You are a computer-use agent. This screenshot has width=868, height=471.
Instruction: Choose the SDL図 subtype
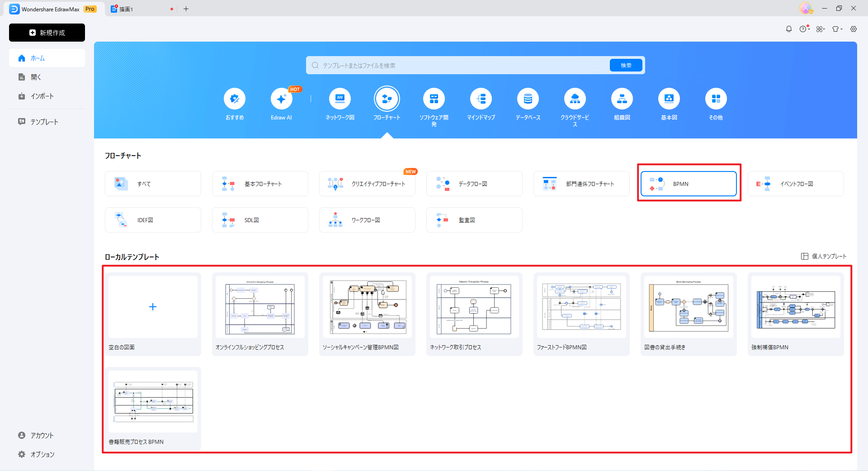click(260, 220)
